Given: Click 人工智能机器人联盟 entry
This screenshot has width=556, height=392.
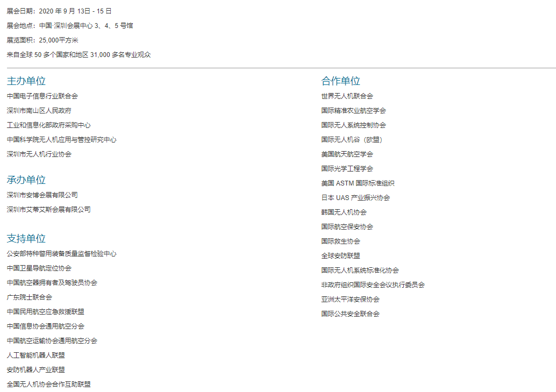Looking at the screenshot, I should coord(35,355).
